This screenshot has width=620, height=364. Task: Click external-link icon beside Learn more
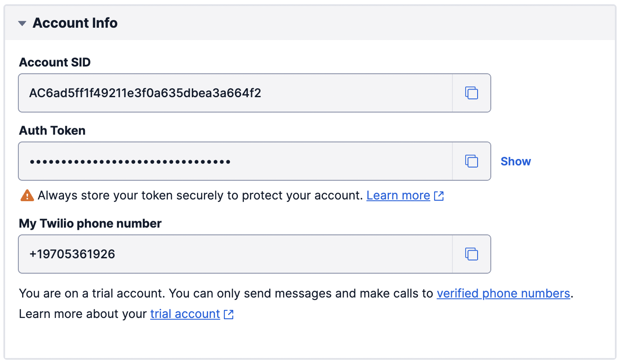(439, 196)
